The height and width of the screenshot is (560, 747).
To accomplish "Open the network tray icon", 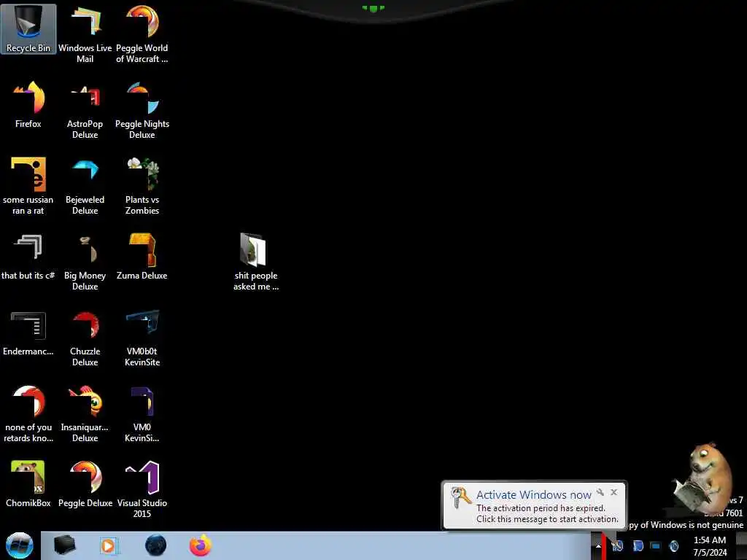I will coord(656,545).
